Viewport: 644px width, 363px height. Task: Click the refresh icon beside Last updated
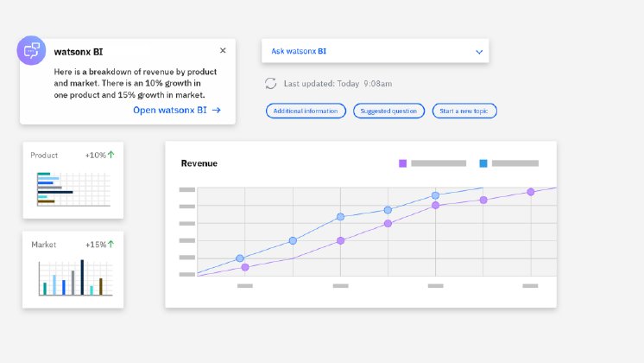[271, 84]
